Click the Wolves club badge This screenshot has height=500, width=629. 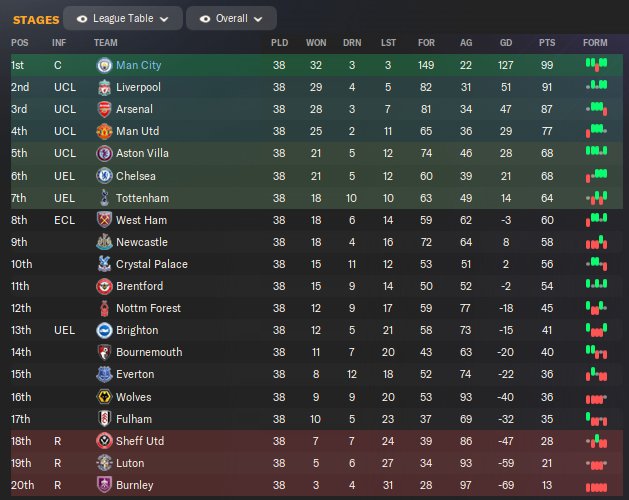pos(104,397)
